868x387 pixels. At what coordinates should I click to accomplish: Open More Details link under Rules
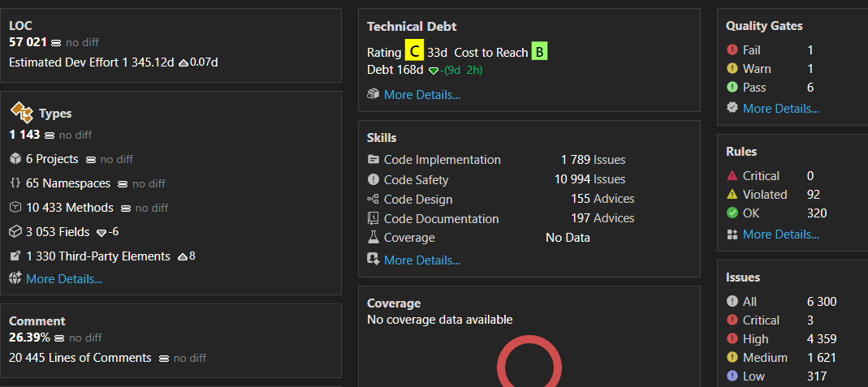pyautogui.click(x=780, y=234)
